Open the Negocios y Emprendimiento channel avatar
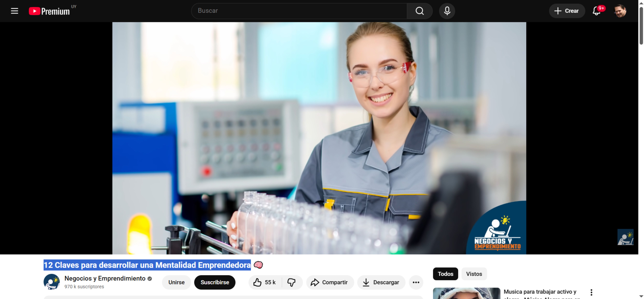Image resolution: width=644 pixels, height=299 pixels. (x=51, y=282)
